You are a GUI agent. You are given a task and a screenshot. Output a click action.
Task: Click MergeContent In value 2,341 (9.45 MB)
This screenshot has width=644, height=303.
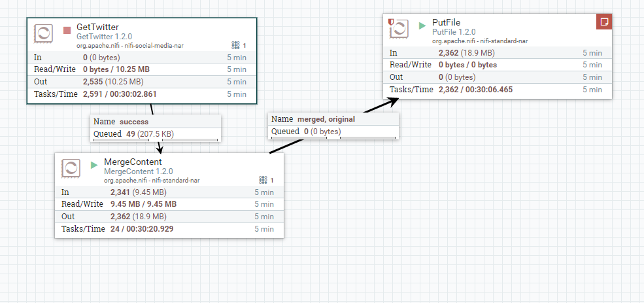click(x=139, y=192)
